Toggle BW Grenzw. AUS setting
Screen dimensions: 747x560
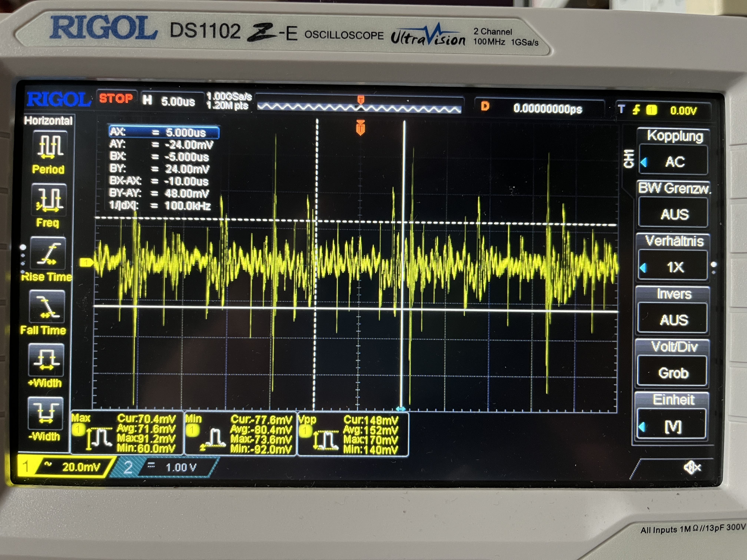(x=674, y=213)
